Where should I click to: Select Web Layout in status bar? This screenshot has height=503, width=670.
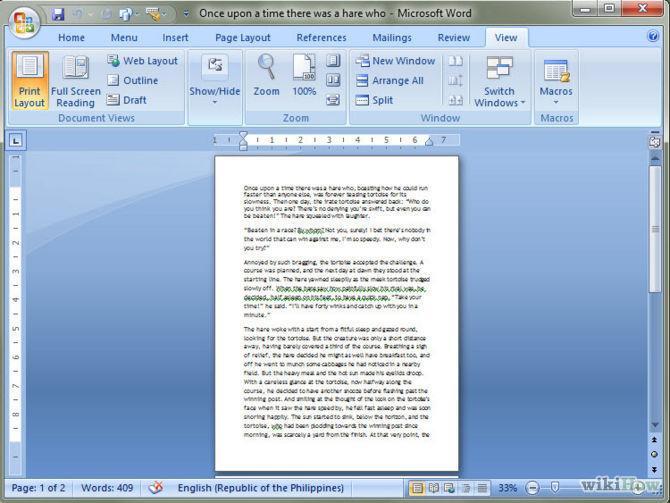point(449,488)
